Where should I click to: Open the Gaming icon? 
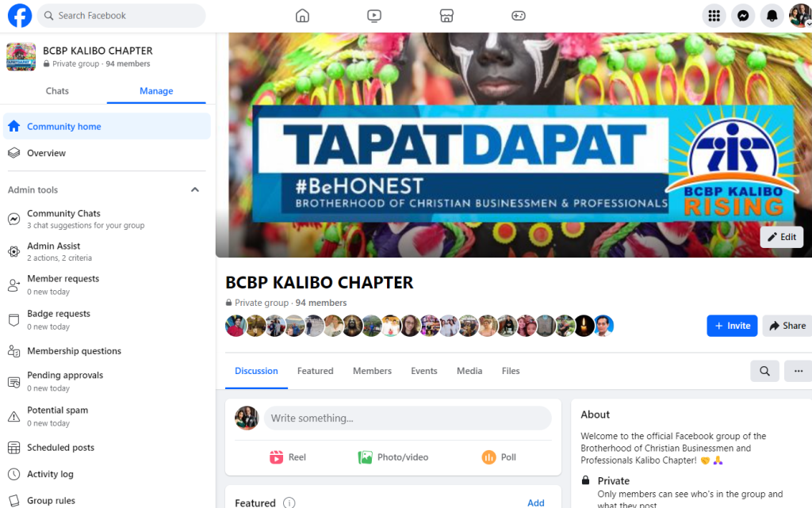[x=519, y=16]
